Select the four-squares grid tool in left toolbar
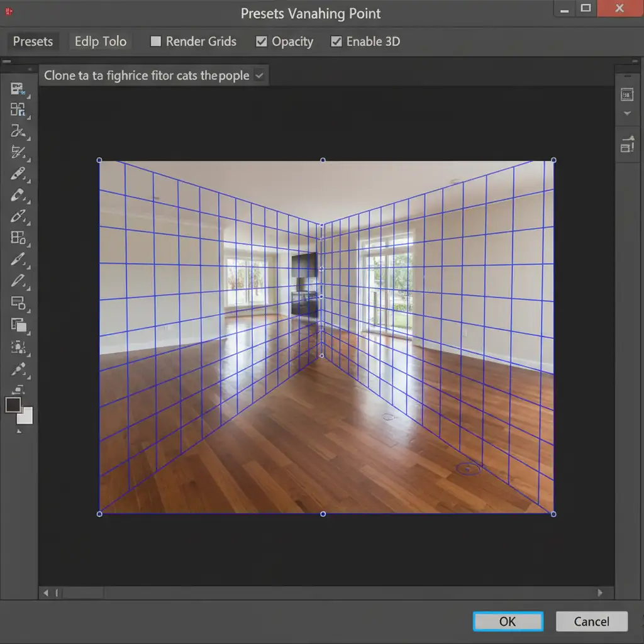The image size is (644, 644). coord(18,238)
